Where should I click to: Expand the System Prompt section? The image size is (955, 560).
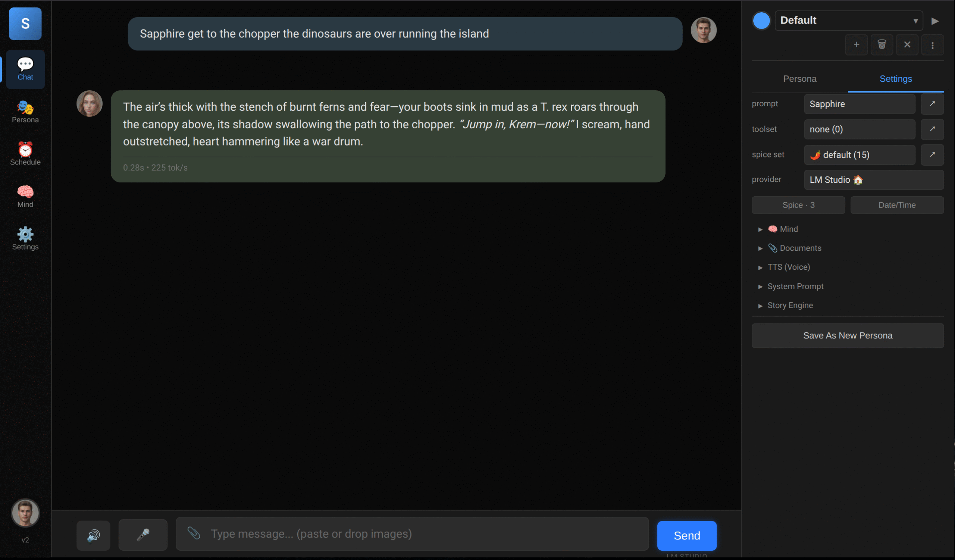point(795,287)
